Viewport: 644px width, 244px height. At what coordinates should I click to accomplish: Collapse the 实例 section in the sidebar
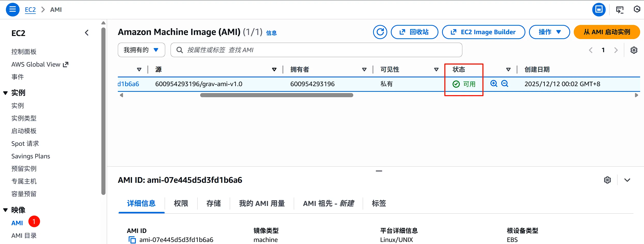click(x=5, y=93)
